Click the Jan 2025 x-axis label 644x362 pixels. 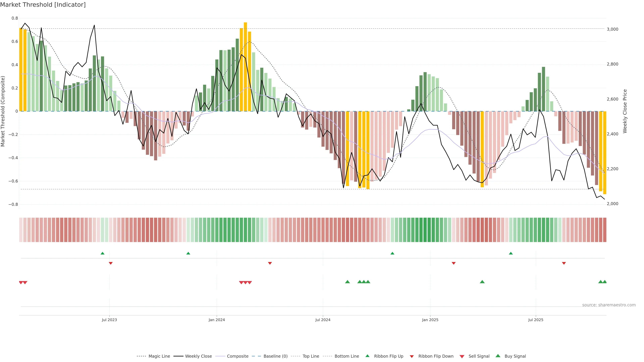[430, 320]
